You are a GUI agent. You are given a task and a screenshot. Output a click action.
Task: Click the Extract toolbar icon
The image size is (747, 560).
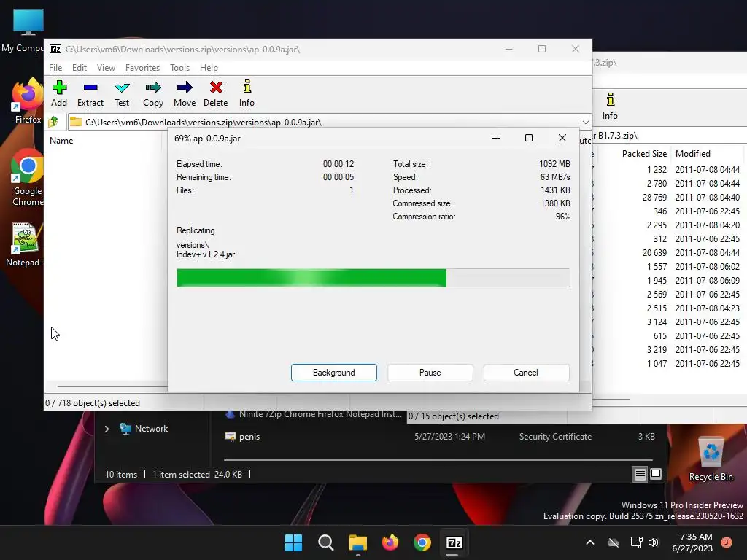click(x=90, y=93)
